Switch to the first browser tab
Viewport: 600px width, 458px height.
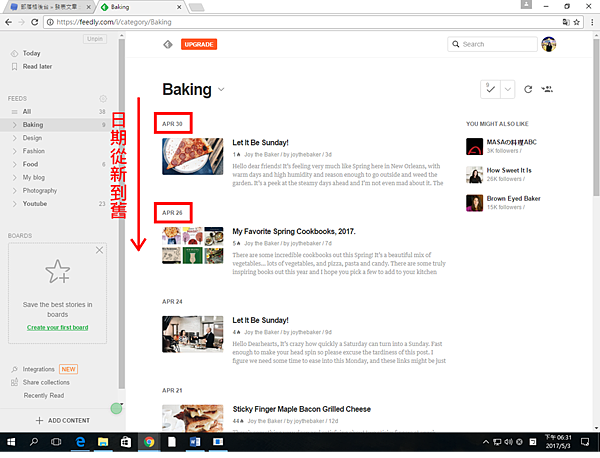(49, 7)
